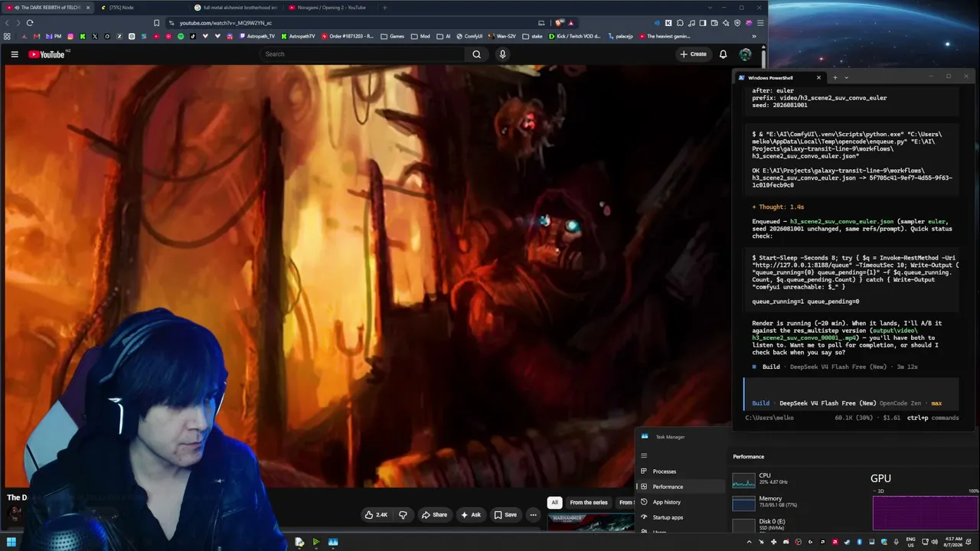
Task: Click the browser address bar URL
Action: (x=226, y=23)
